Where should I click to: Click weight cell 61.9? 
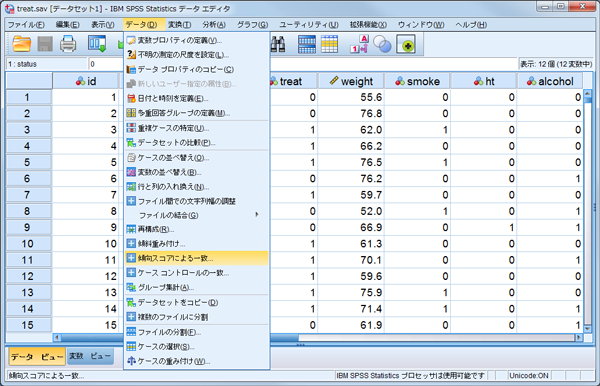351,325
